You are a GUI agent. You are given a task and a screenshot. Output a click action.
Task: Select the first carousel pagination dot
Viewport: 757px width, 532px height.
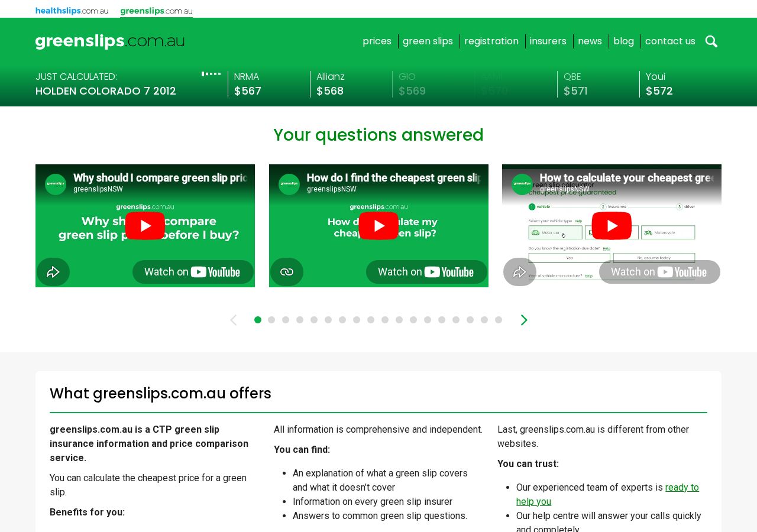258,320
